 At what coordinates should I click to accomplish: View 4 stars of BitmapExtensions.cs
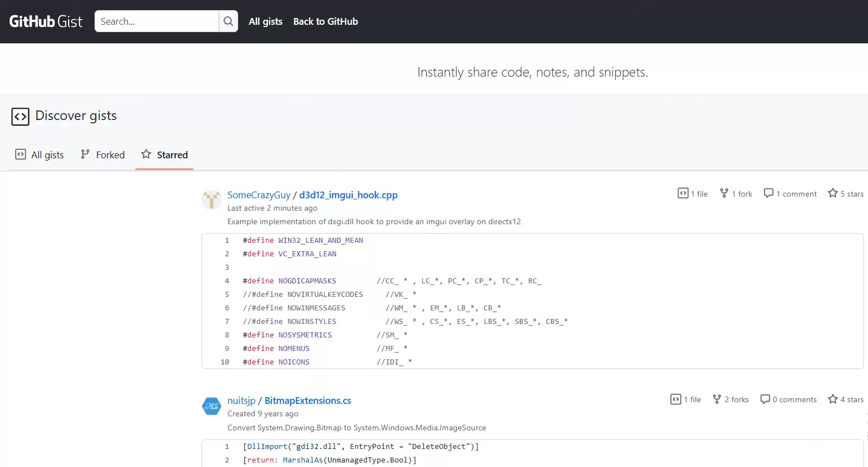click(x=846, y=399)
